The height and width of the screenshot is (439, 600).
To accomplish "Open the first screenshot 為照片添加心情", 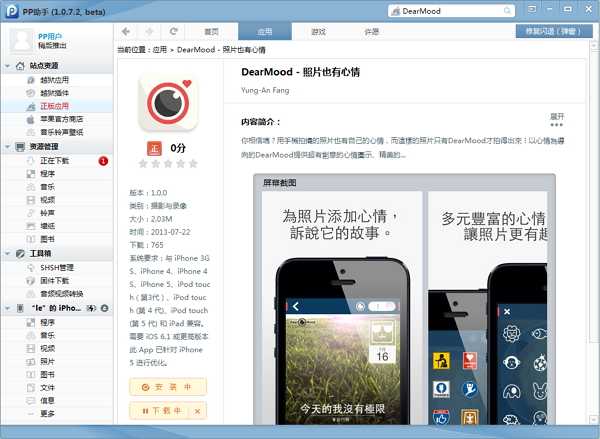I will click(342, 307).
